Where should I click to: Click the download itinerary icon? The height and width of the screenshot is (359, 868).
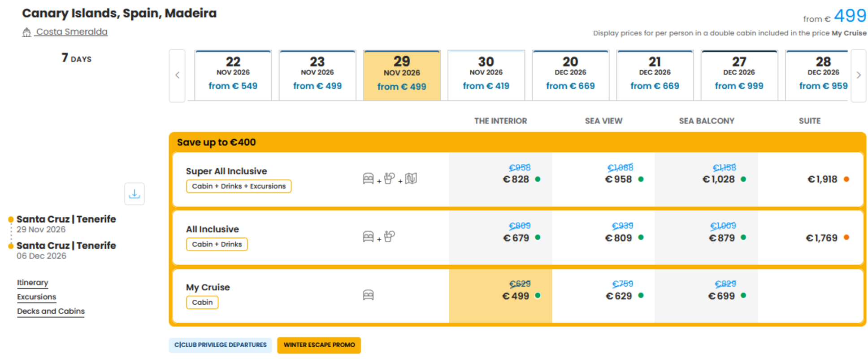point(134,194)
